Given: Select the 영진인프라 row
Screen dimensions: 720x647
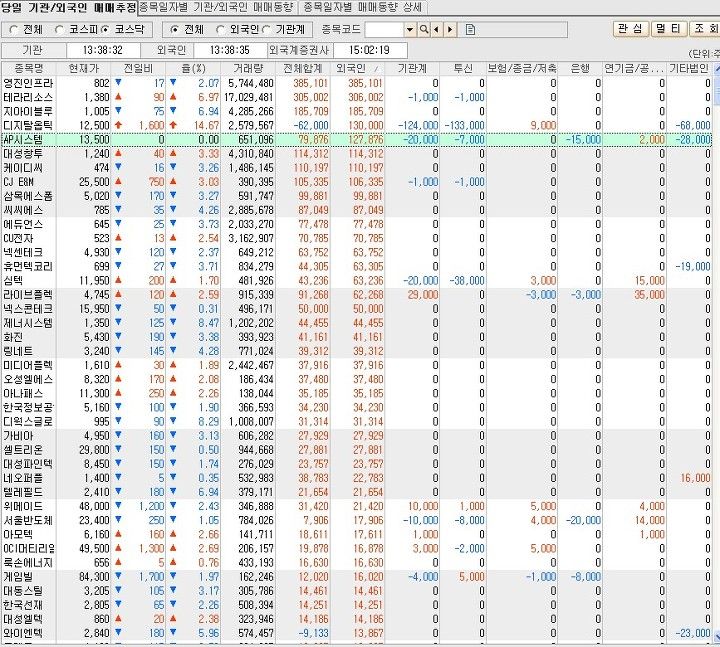Looking at the screenshot, I should (x=356, y=83).
